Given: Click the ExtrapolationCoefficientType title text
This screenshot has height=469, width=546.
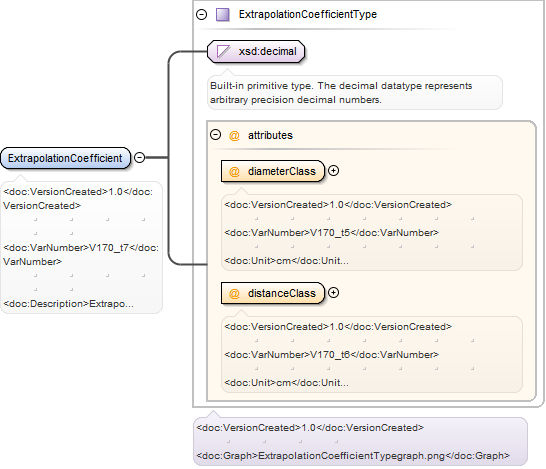Looking at the screenshot, I should (x=308, y=14).
